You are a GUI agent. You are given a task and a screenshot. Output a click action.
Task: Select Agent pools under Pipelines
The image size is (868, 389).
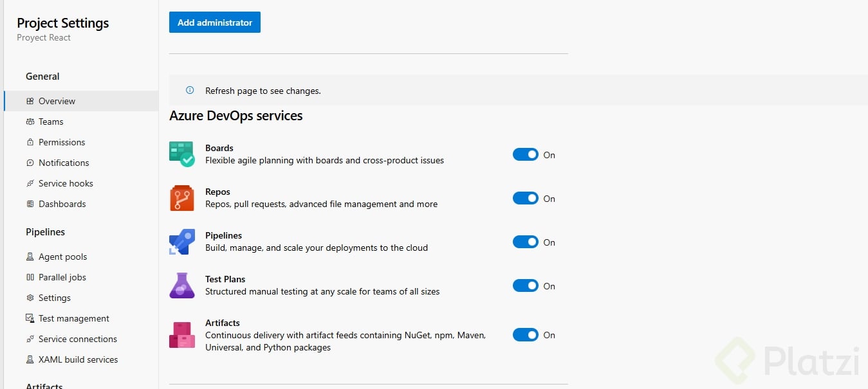point(62,257)
